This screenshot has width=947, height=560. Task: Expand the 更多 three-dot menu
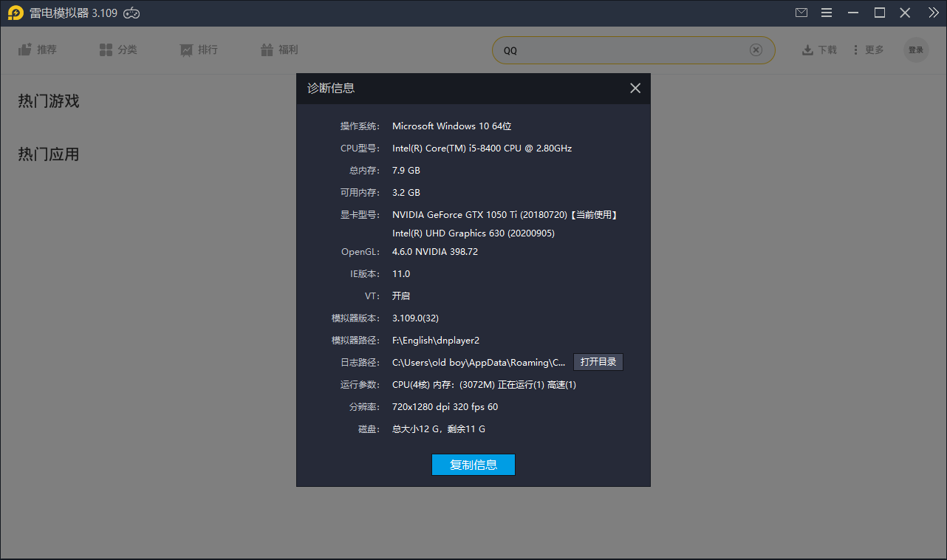pyautogui.click(x=868, y=49)
